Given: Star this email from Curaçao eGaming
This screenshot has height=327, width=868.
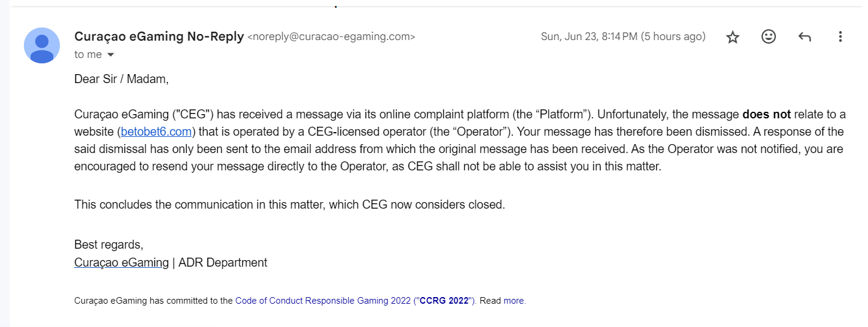Looking at the screenshot, I should pos(732,37).
